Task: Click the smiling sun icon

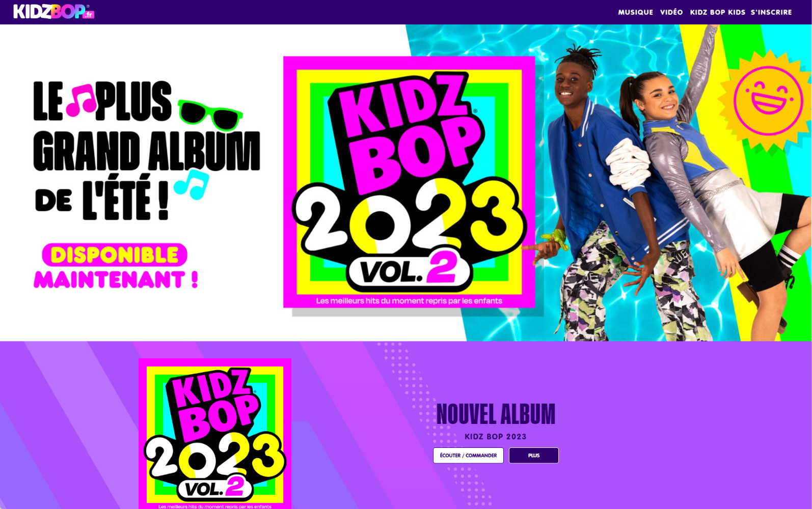Action: point(768,101)
